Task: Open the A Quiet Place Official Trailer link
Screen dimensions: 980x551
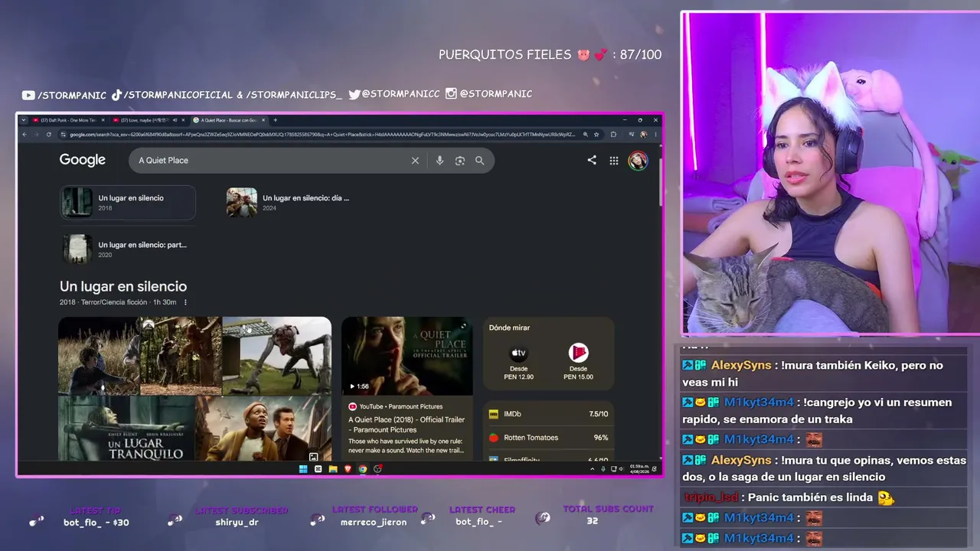Action: tap(407, 424)
